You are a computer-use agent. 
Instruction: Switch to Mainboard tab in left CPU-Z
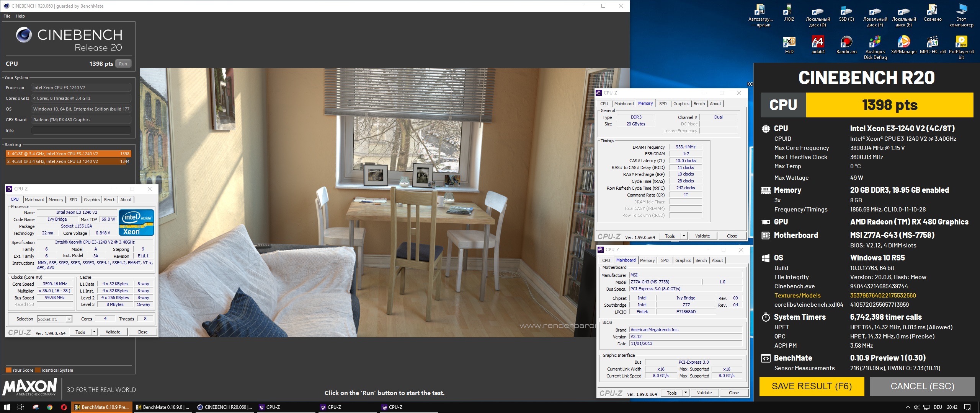click(x=34, y=200)
